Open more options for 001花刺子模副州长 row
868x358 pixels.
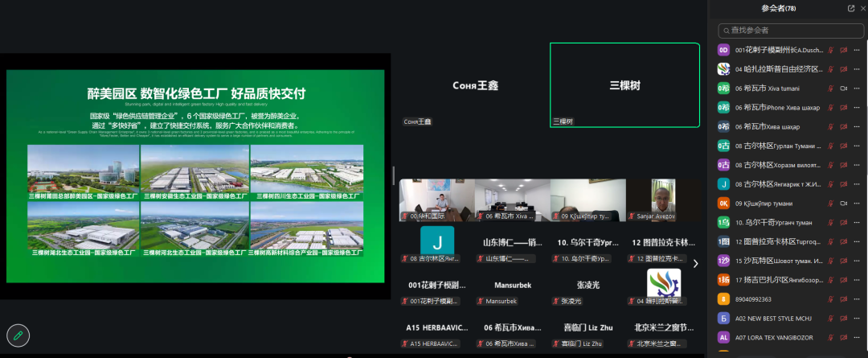click(857, 50)
